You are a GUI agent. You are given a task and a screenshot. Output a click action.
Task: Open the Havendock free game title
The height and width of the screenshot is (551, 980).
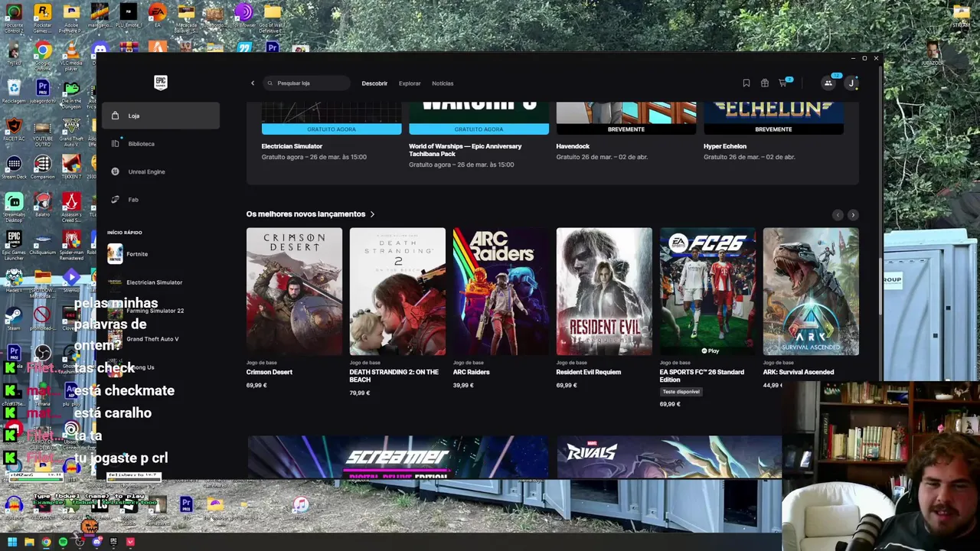coord(573,146)
